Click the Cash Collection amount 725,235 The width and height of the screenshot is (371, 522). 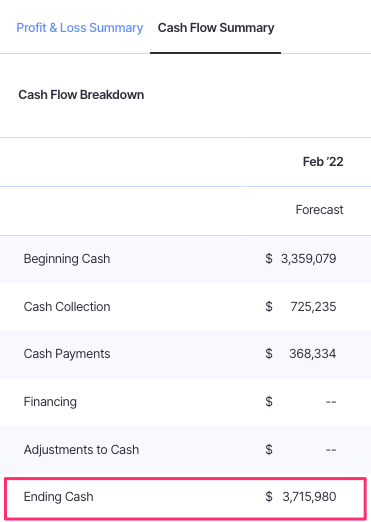(313, 307)
